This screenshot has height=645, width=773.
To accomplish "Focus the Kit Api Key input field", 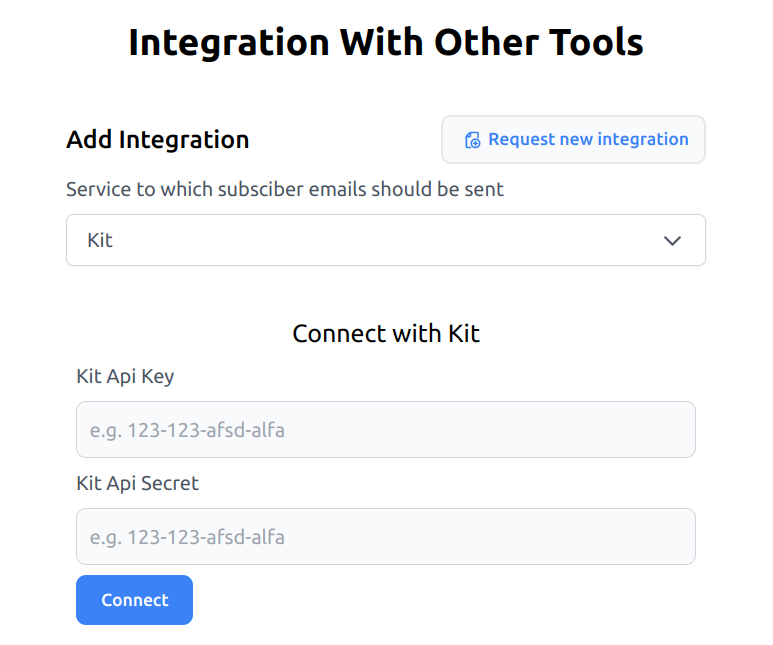I will (386, 430).
